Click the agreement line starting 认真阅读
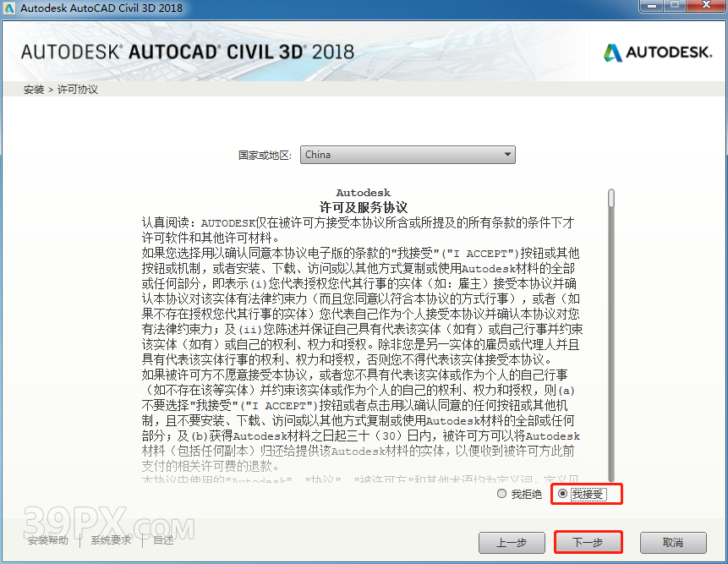Screen dimensions: 728x564 coord(358,223)
